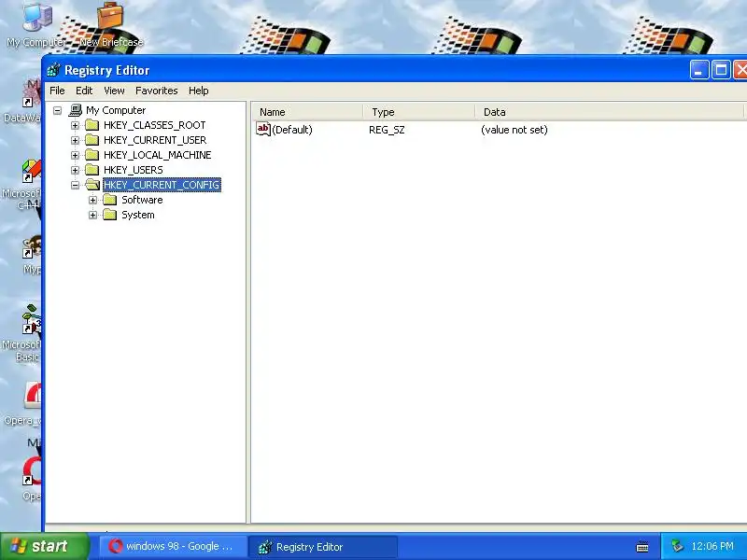The image size is (747, 560).
Task: Sort by the Type column header
Action: 418,112
